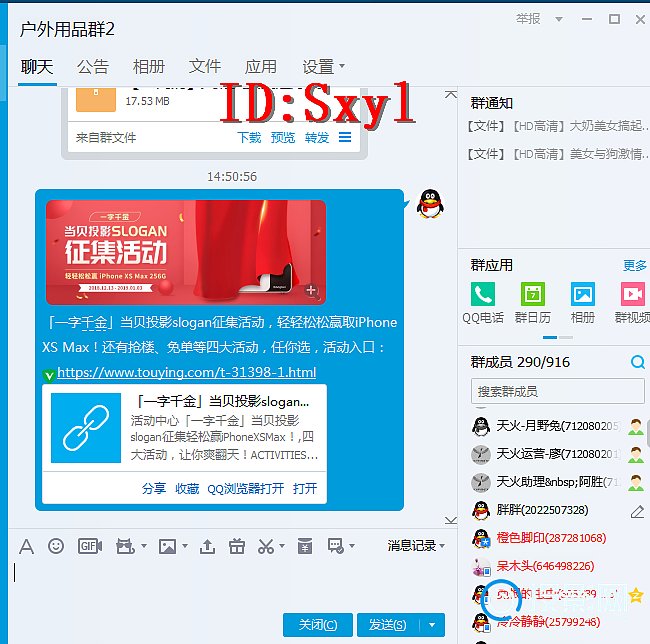This screenshot has width=650, height=644.
Task: Click the orange file type icon
Action: pos(96,99)
